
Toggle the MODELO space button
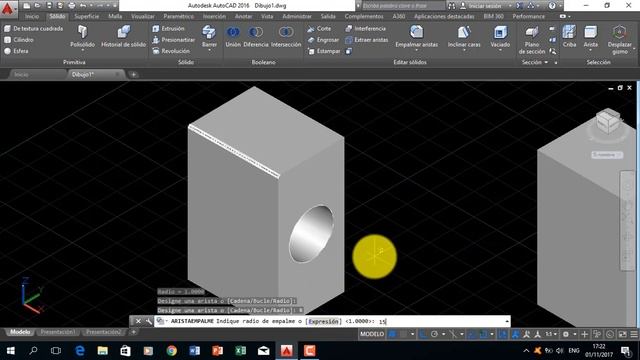(372, 334)
